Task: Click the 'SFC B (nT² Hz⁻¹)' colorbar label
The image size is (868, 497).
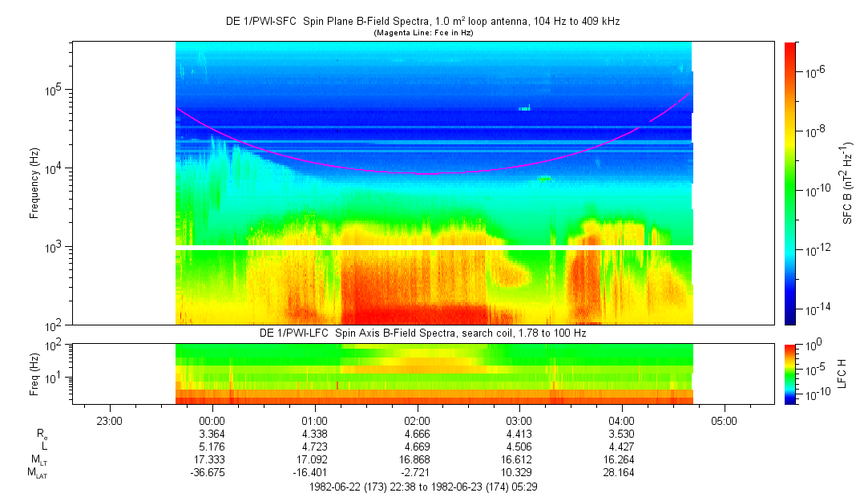Action: click(x=848, y=183)
